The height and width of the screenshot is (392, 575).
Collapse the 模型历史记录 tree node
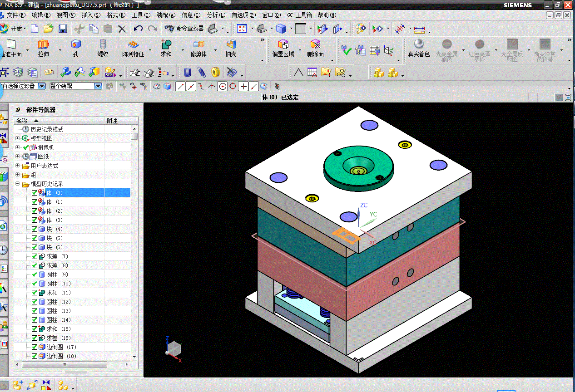point(18,184)
